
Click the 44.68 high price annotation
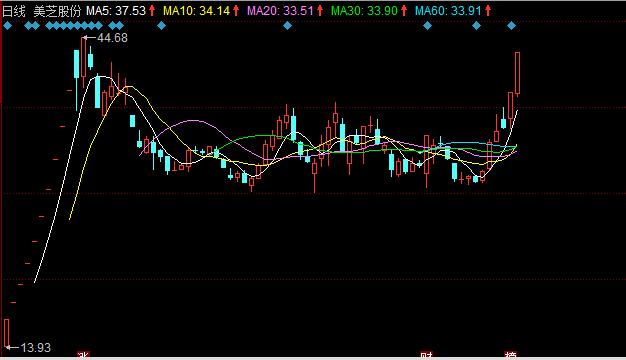pyautogui.click(x=112, y=38)
